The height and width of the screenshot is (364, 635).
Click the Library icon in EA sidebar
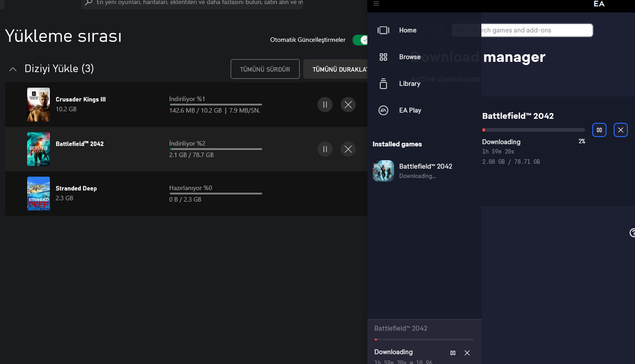point(383,84)
